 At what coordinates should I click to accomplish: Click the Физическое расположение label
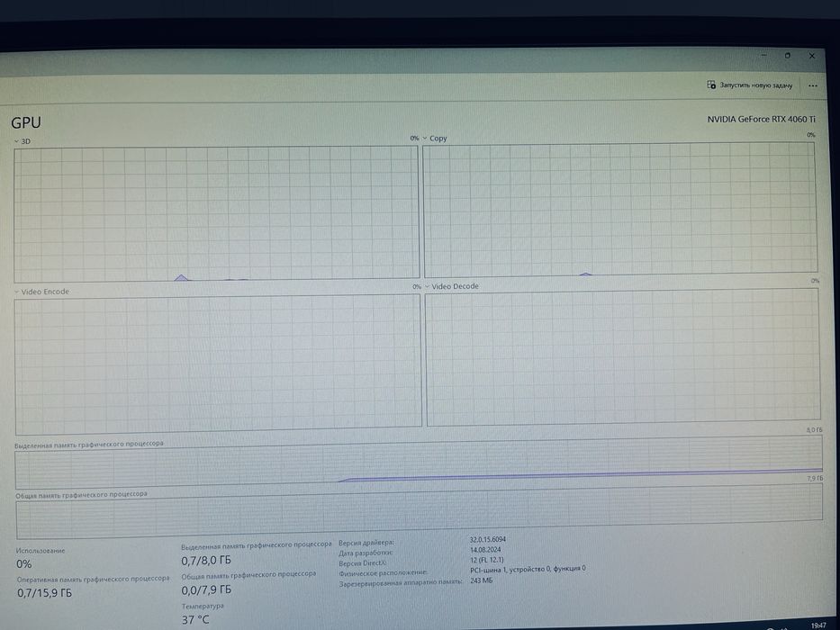(383, 572)
